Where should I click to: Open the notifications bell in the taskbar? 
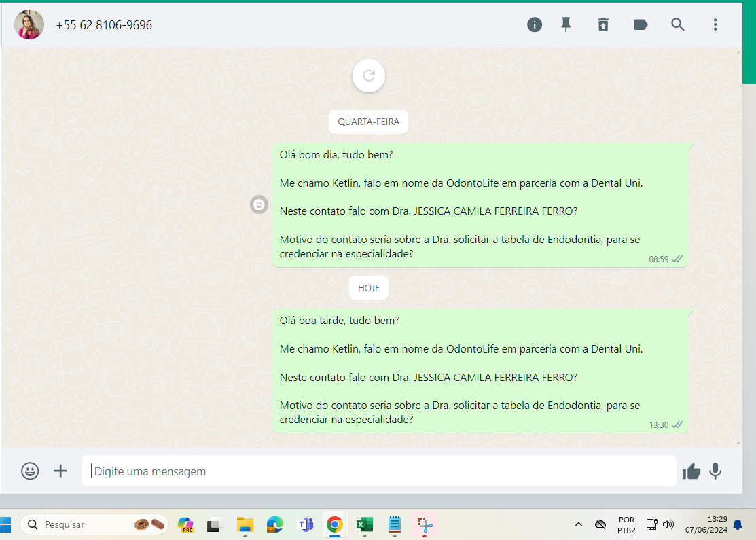tap(738, 524)
